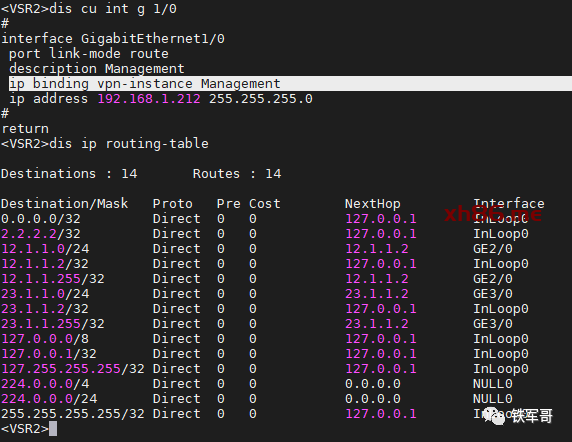Click destination 12.1.1.0/24

click(45, 249)
